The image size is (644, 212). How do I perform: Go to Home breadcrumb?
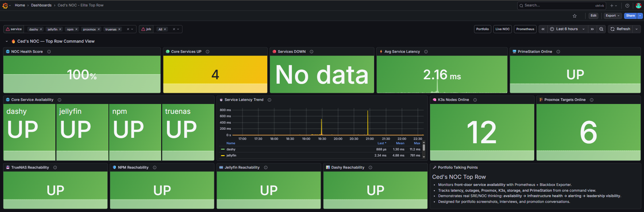(20, 5)
